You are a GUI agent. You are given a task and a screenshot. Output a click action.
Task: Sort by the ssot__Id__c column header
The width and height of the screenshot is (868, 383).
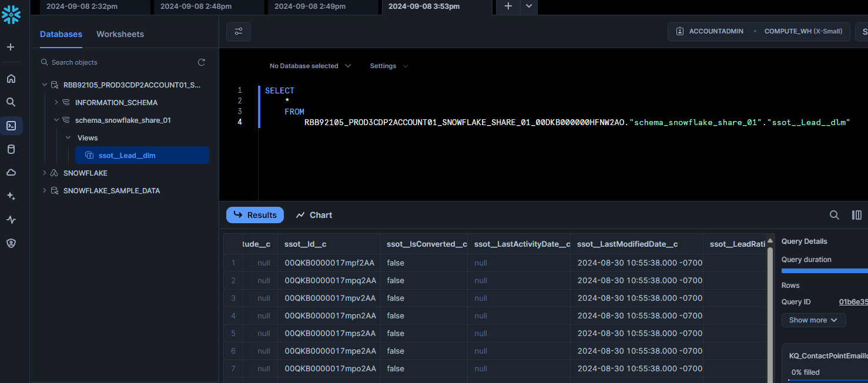point(329,244)
